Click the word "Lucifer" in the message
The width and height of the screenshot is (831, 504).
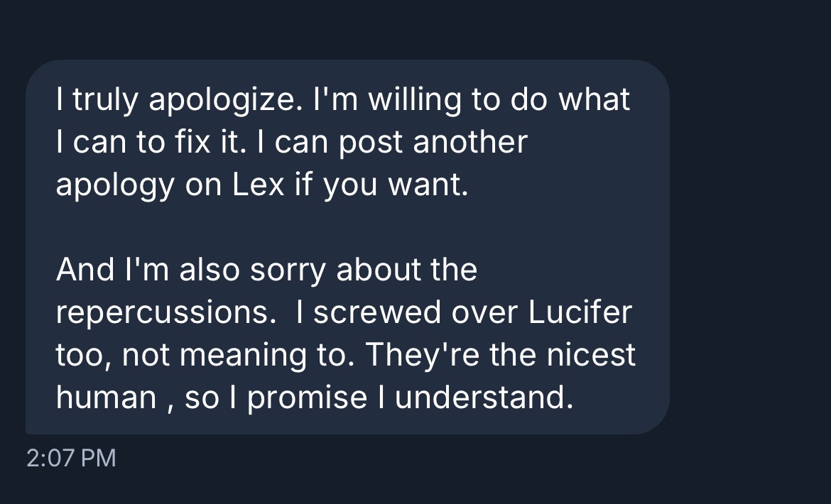point(580,313)
